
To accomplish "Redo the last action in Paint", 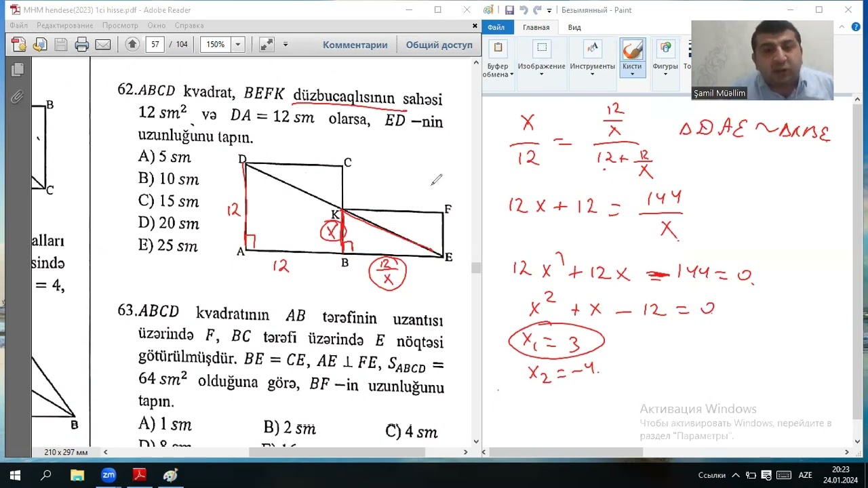I will click(x=537, y=10).
